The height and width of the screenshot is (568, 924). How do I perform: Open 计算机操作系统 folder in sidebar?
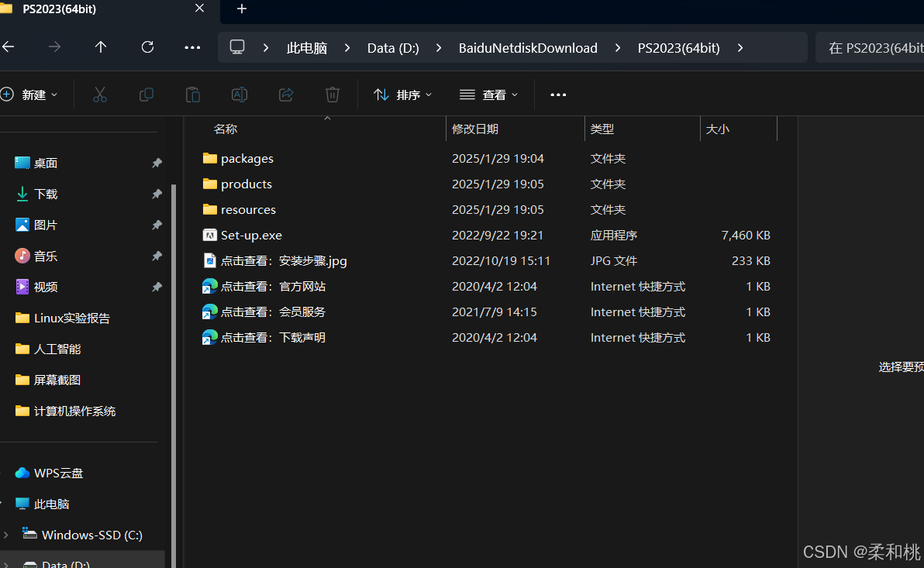click(x=74, y=411)
